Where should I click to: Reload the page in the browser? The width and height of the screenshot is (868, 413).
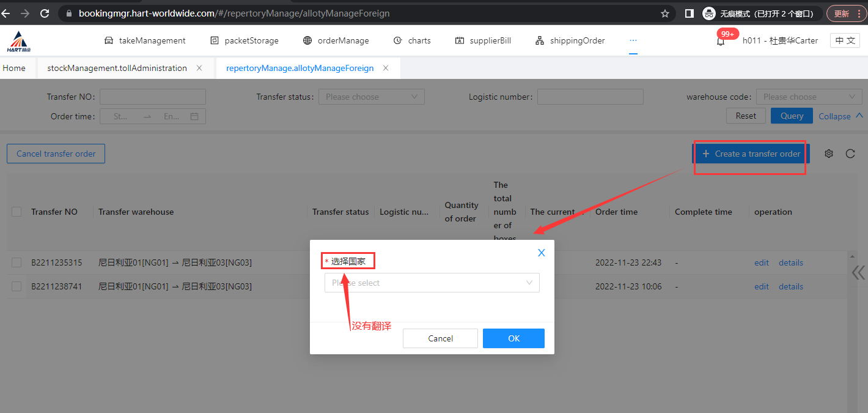(x=44, y=13)
